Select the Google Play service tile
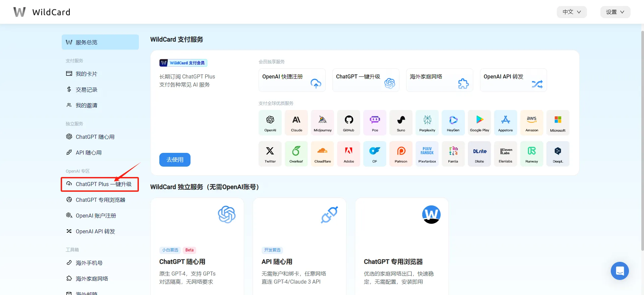Viewport: 644px width, 295px height. pos(479,123)
